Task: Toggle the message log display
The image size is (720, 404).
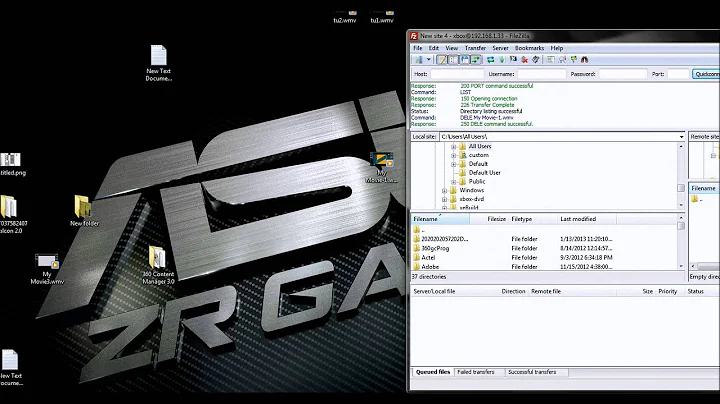Action: pos(442,60)
